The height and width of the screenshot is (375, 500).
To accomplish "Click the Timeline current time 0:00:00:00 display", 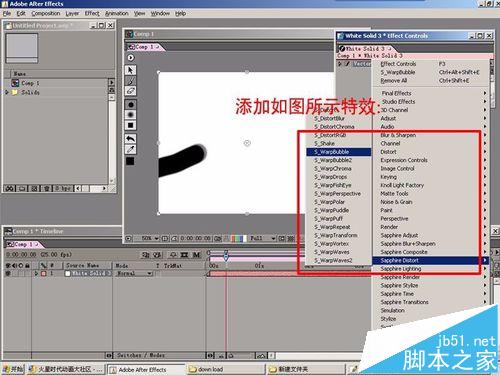I will (x=21, y=255).
